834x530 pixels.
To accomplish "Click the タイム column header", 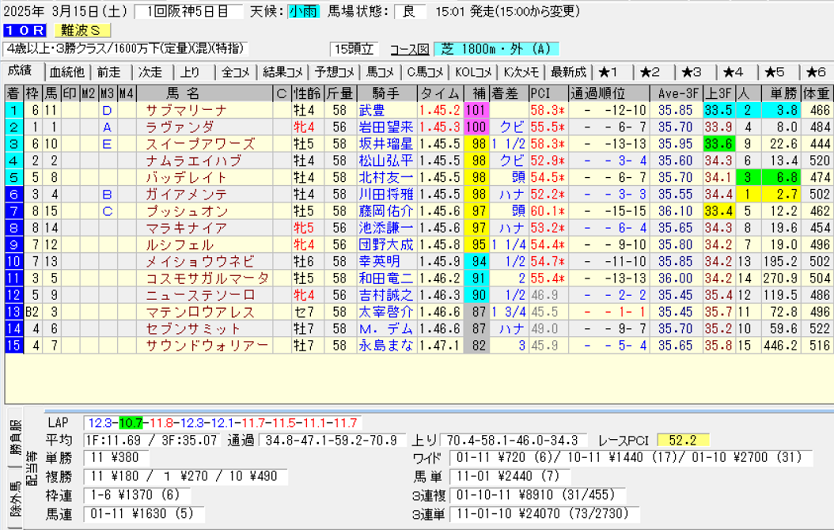I will coord(440,93).
